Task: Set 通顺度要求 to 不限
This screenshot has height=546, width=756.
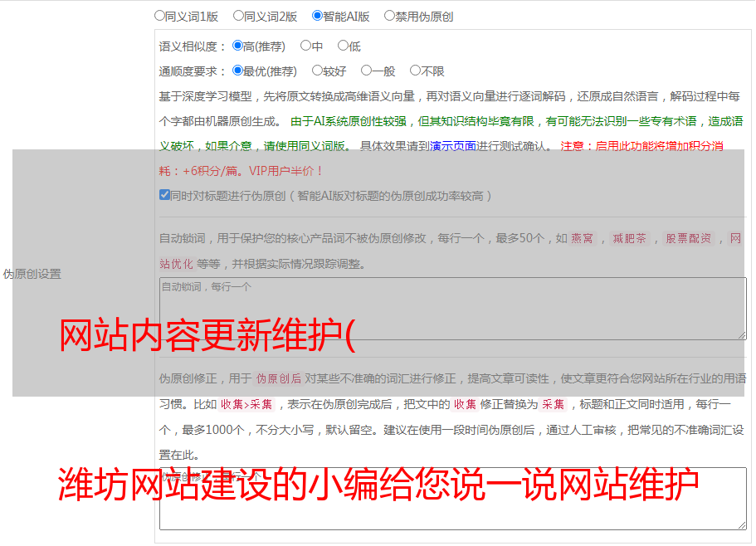Action: coord(415,71)
